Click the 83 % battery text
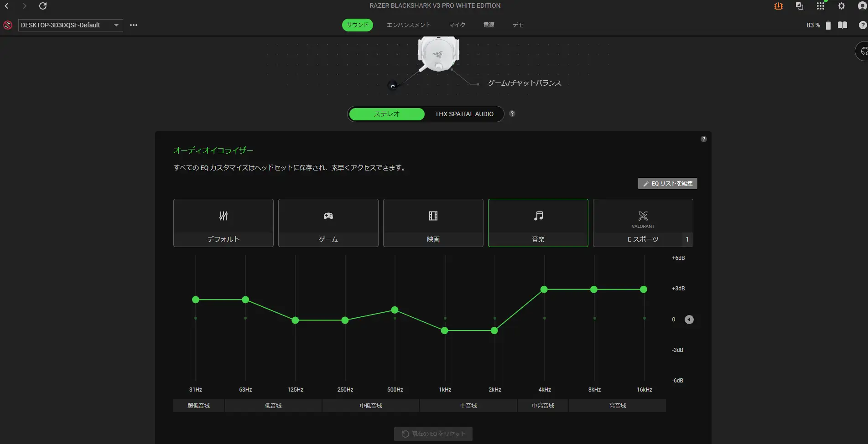This screenshot has width=868, height=444. (x=813, y=25)
